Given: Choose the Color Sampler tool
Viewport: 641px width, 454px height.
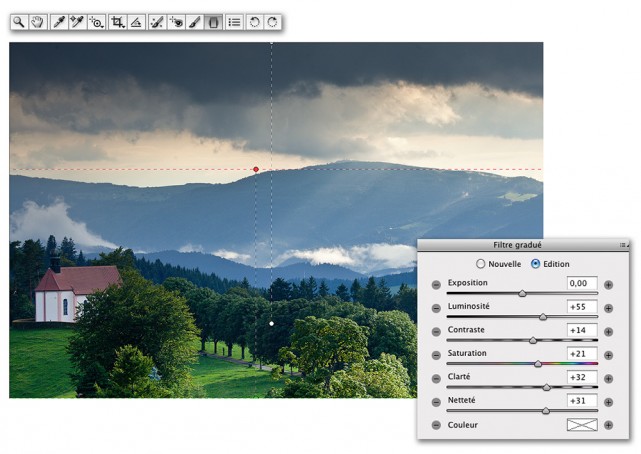Looking at the screenshot, I should tap(77, 22).
